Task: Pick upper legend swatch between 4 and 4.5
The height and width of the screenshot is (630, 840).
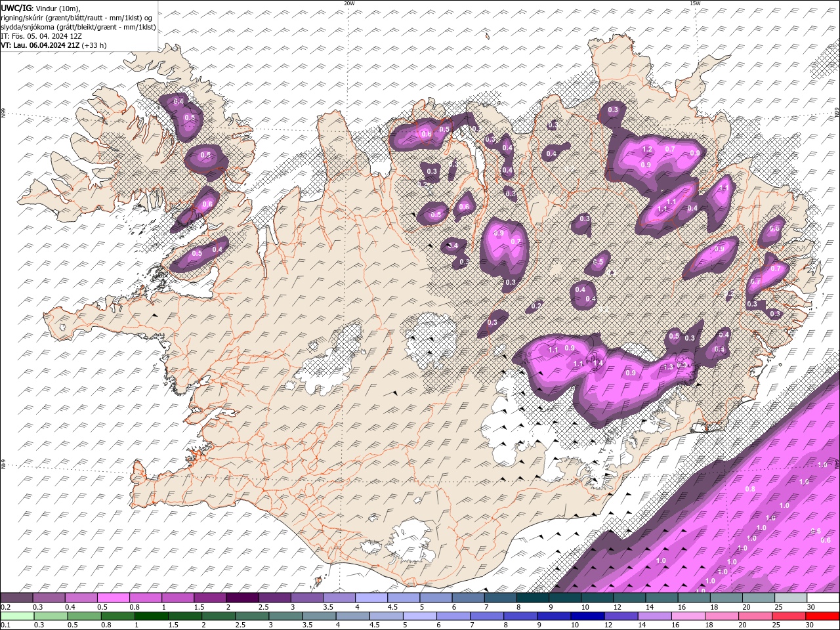Action: pos(371,598)
